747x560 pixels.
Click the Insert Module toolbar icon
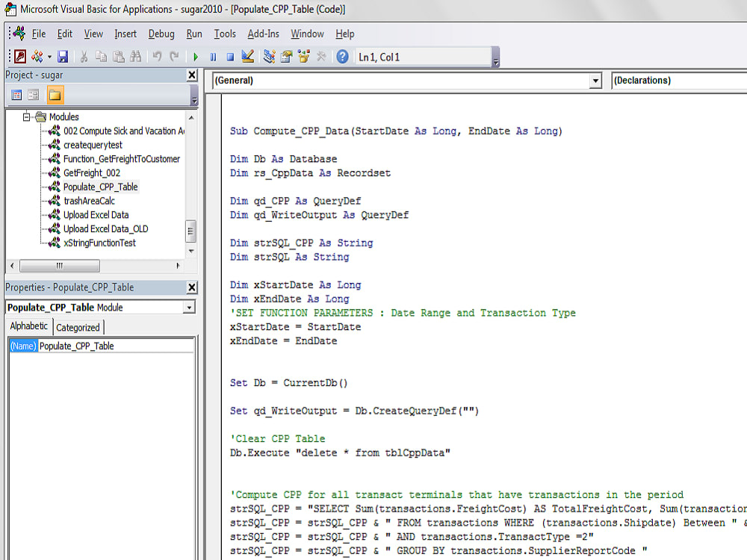[37, 57]
